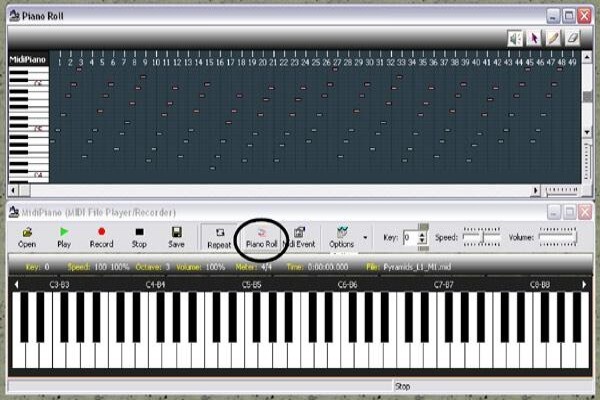Open the Midi Event view

click(x=300, y=238)
